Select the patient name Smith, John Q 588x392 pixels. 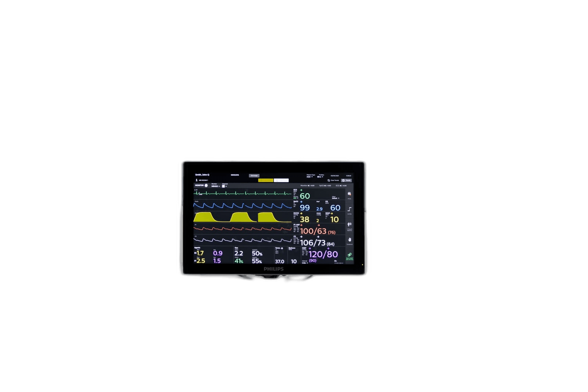[202, 175]
